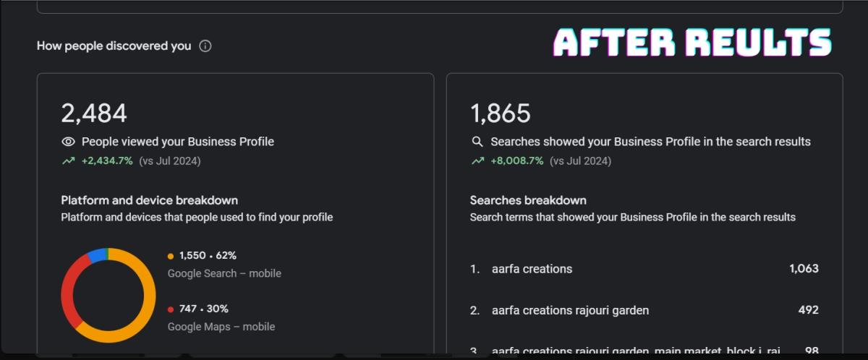Click the Google Search – mobile legend label
Screen dimensions: 868x360
224,273
